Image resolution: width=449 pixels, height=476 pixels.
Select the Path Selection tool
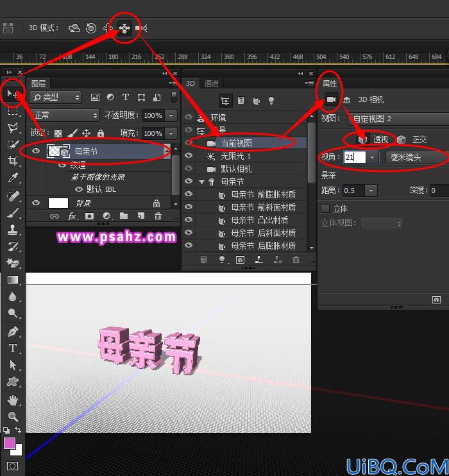point(12,364)
